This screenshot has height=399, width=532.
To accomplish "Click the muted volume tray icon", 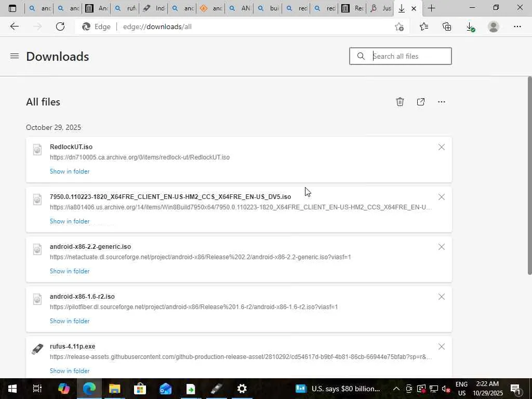I will 446,389.
